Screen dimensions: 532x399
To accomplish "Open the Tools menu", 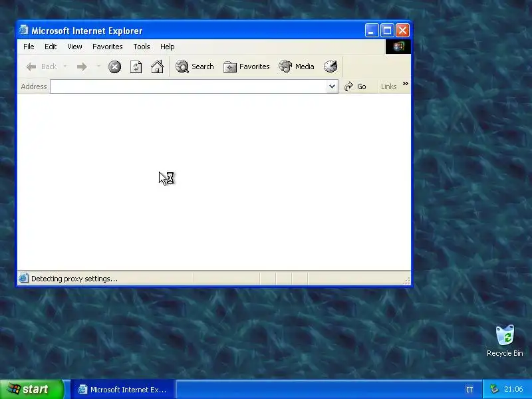I will (x=142, y=47).
